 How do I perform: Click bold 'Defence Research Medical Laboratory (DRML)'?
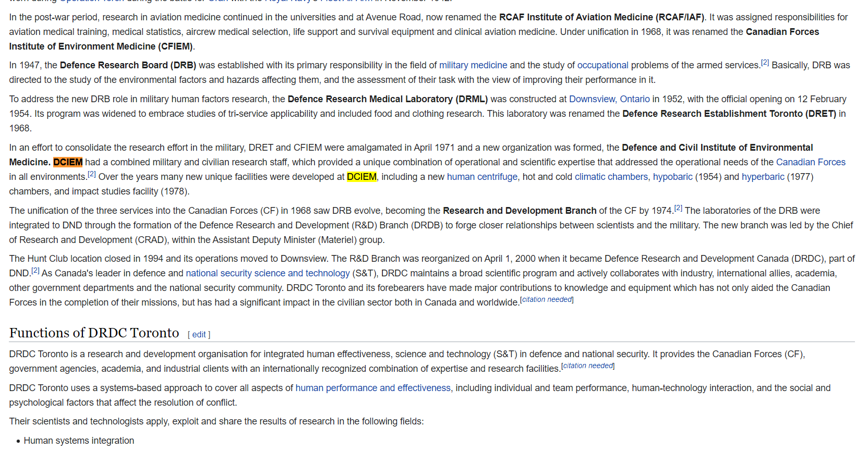[x=388, y=99]
